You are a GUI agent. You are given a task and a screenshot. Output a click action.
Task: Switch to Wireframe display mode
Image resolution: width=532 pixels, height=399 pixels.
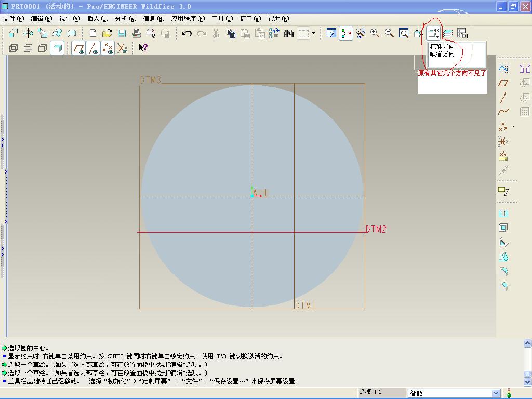coord(14,48)
